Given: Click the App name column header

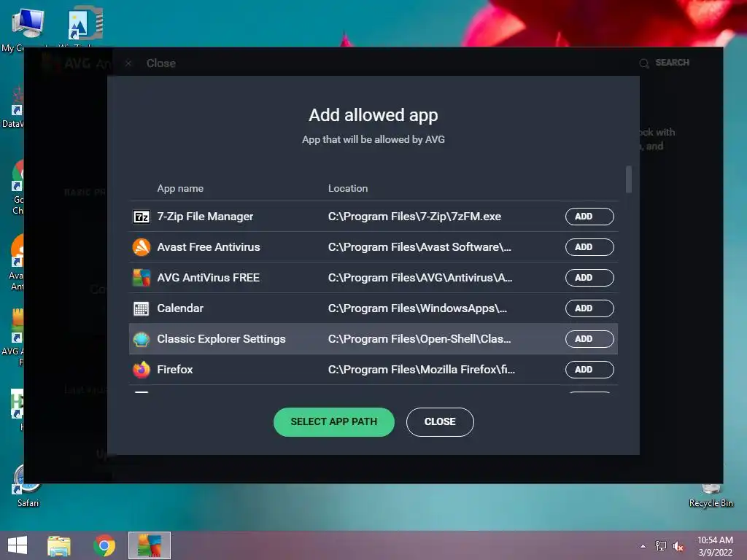Looking at the screenshot, I should tap(180, 189).
